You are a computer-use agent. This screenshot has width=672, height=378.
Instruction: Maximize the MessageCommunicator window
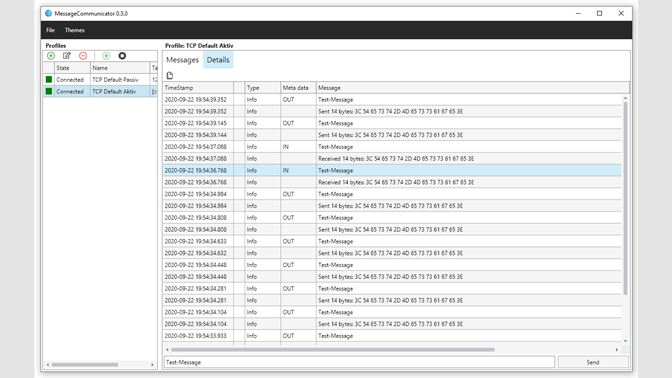[600, 13]
